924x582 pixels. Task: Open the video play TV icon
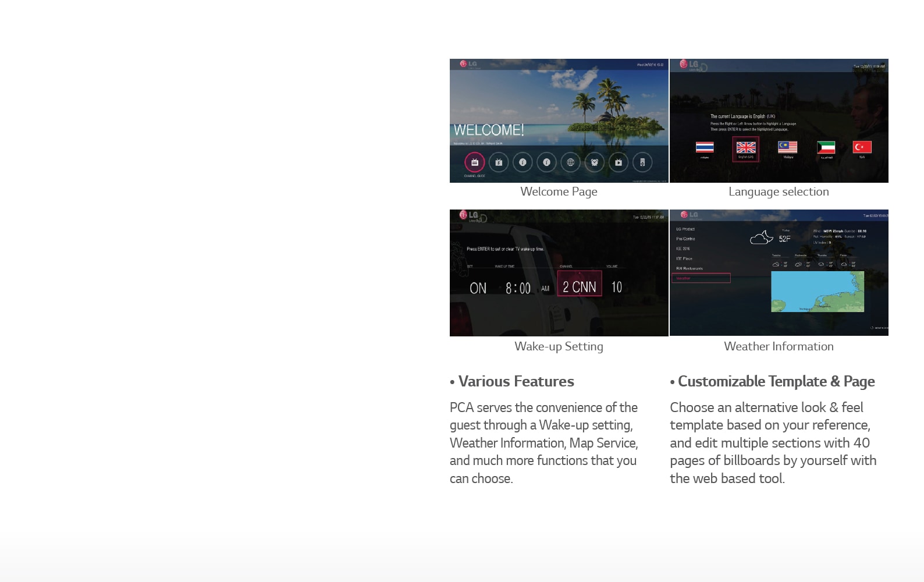pyautogui.click(x=619, y=162)
